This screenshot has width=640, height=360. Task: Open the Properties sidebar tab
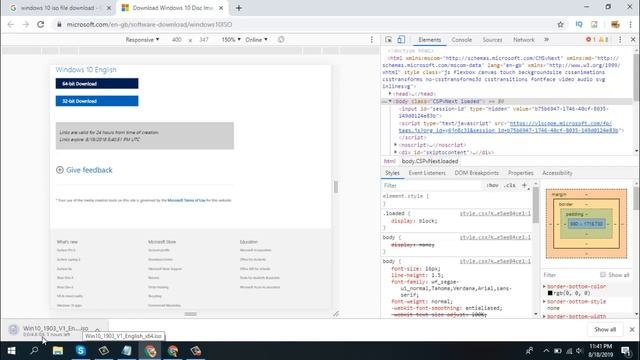pos(520,173)
